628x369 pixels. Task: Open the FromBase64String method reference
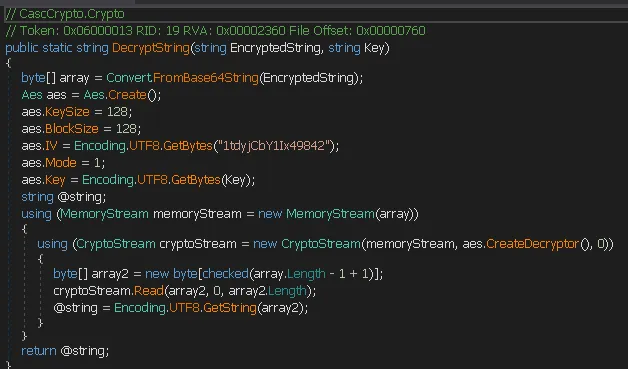coord(206,78)
